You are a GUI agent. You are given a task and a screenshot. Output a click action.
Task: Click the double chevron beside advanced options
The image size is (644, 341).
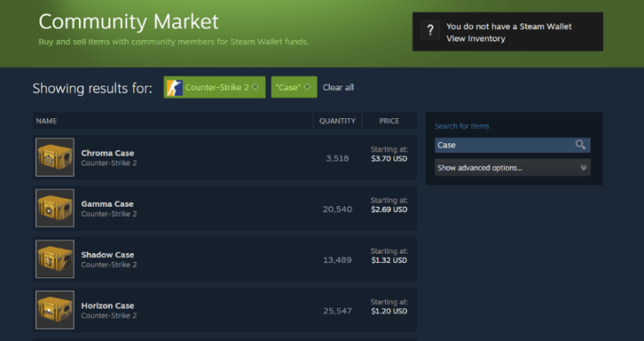click(584, 168)
